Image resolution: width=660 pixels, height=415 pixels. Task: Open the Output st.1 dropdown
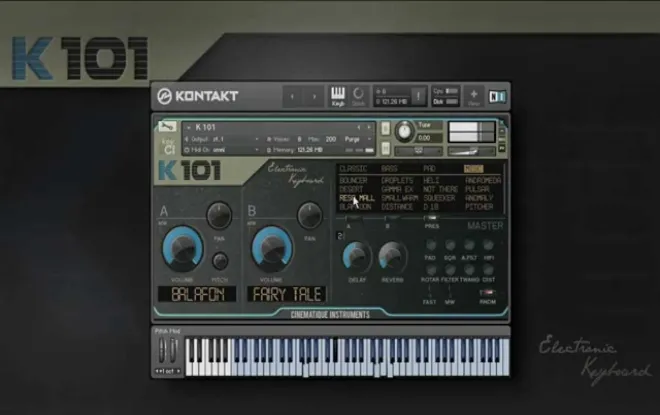[222, 139]
